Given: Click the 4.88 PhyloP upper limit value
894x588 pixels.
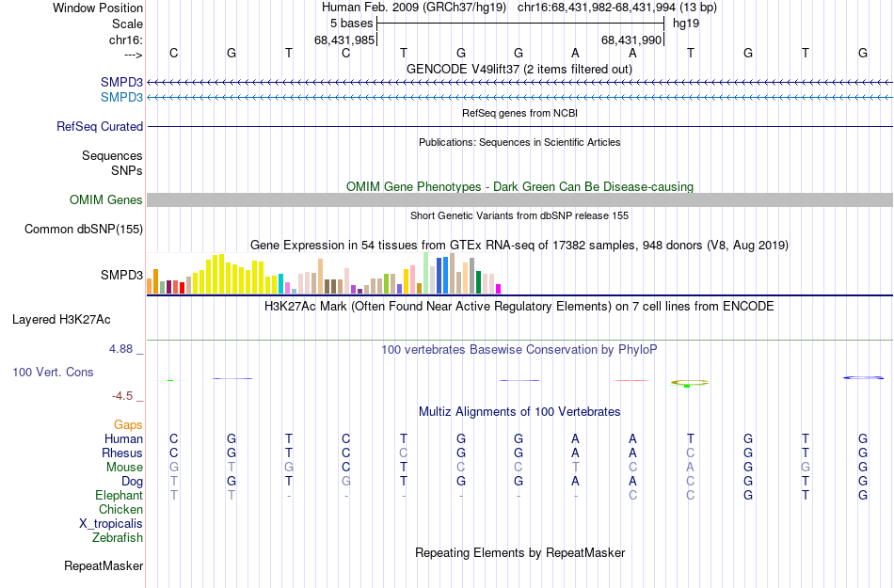Looking at the screenshot, I should pyautogui.click(x=120, y=349).
